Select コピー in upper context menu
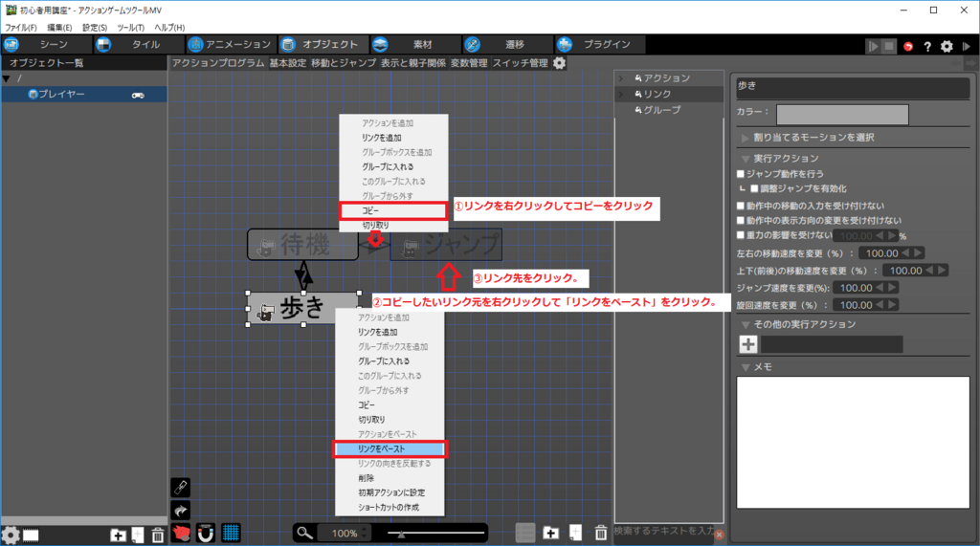The width and height of the screenshot is (980, 546). point(393,210)
